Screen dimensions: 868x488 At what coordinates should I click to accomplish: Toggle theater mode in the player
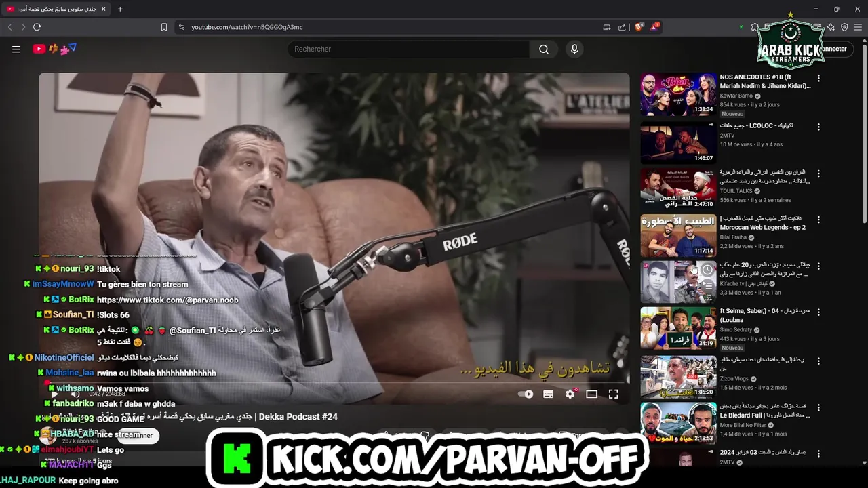point(591,394)
